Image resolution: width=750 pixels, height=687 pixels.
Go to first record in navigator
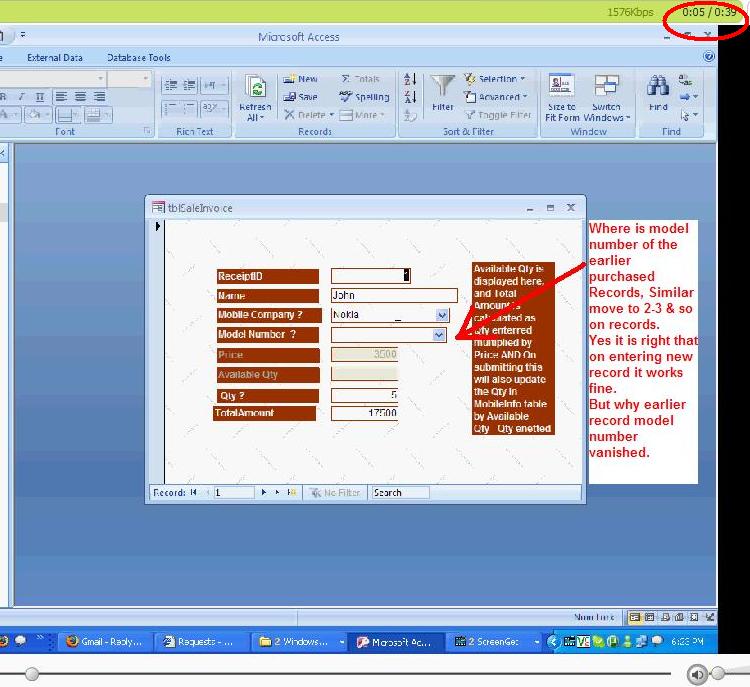pos(193,492)
